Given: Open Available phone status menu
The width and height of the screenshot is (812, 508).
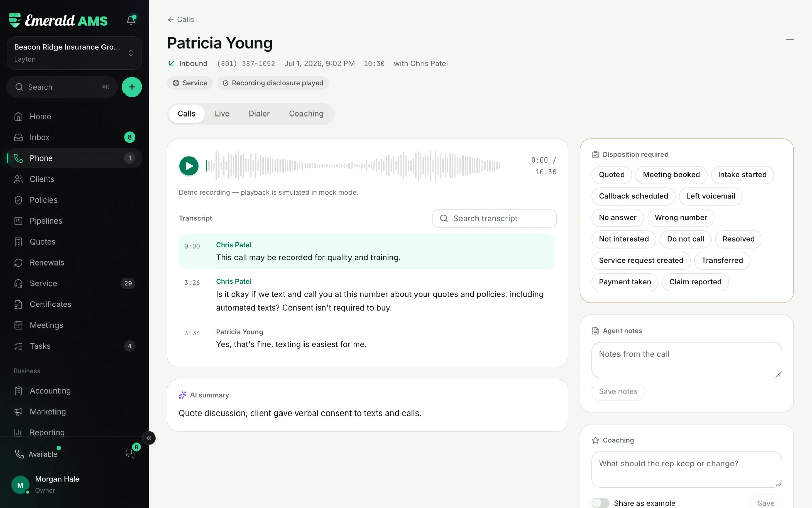Looking at the screenshot, I should (x=37, y=454).
